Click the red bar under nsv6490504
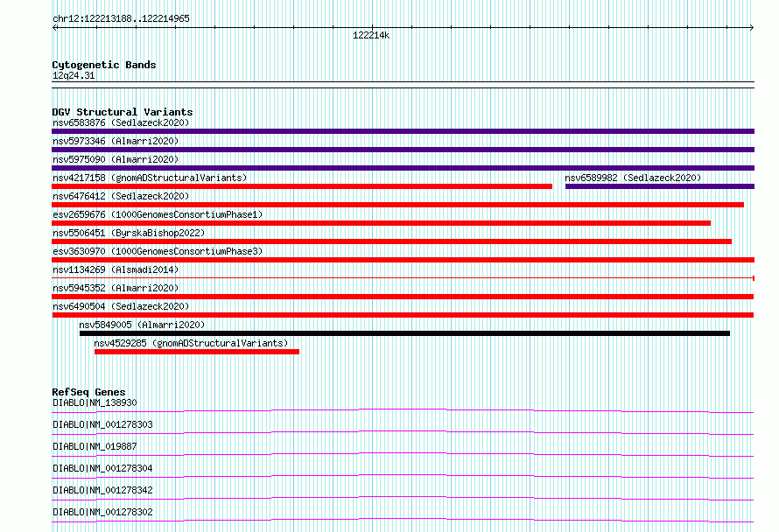The width and height of the screenshot is (779, 532). point(403,315)
